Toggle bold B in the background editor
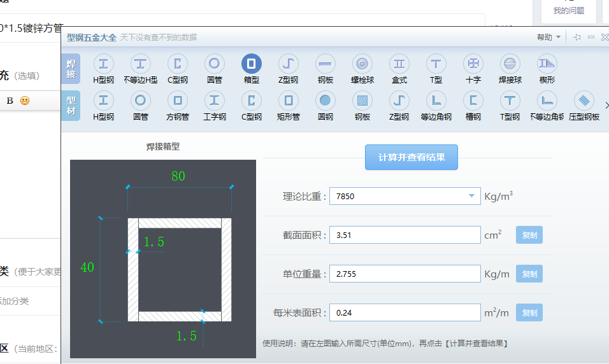The image size is (609, 364). (10, 101)
